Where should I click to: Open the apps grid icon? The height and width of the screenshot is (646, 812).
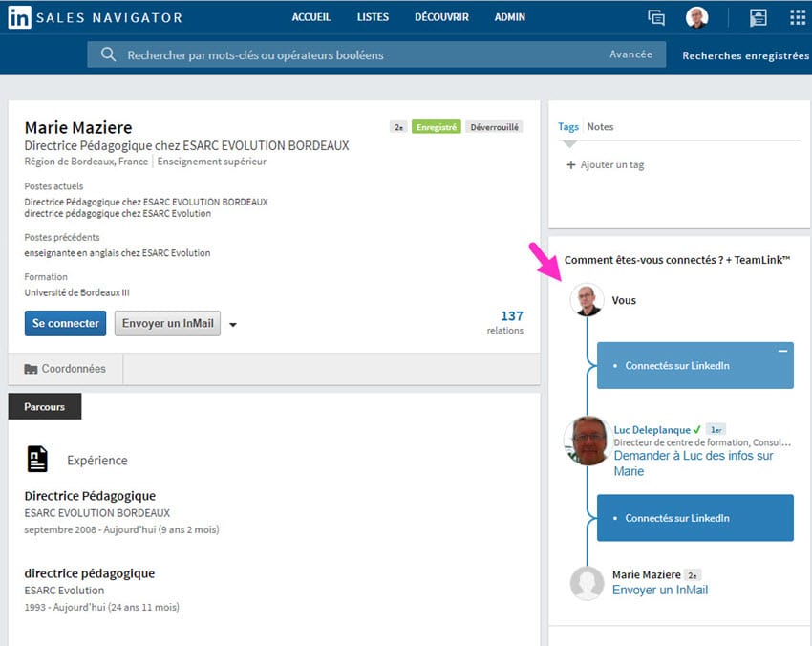tap(798, 17)
